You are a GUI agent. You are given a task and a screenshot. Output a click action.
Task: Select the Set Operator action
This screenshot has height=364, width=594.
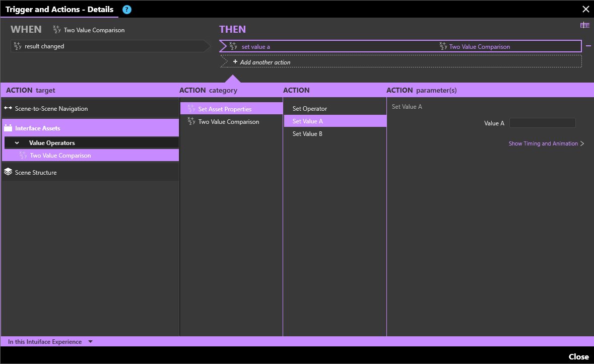(335, 109)
